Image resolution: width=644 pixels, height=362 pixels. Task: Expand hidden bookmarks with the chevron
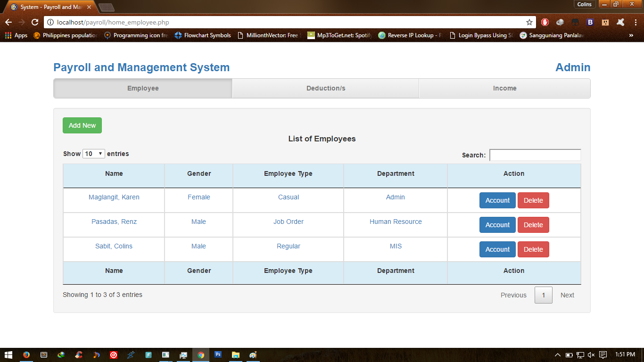[x=631, y=35]
